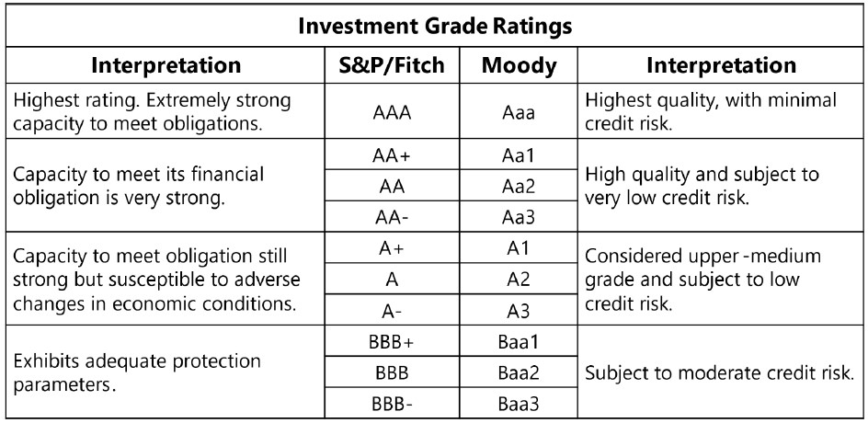Click the "Investment Grade Ratings" table title
The height and width of the screenshot is (423, 868).
coord(435,27)
